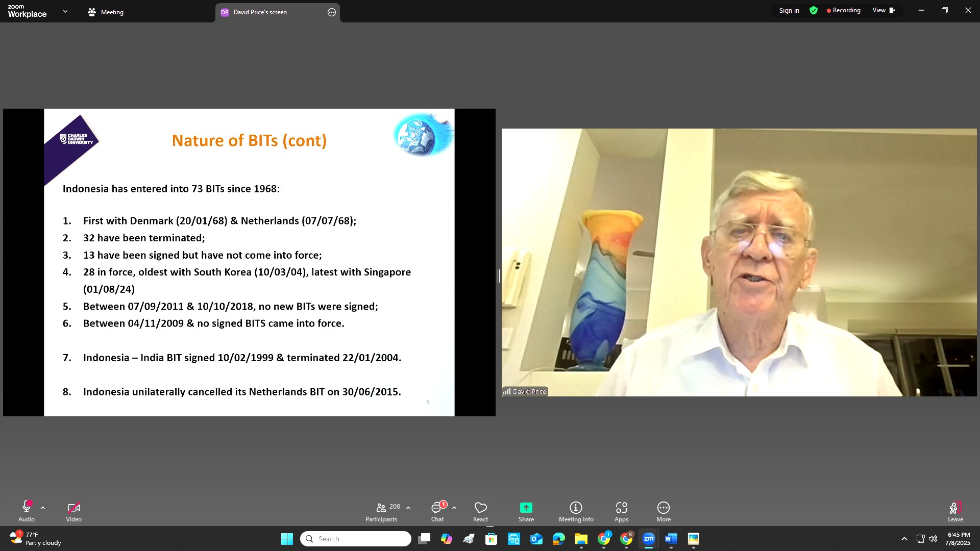This screenshot has width=980, height=551.
Task: Select the David Price's screen tab
Action: [260, 12]
